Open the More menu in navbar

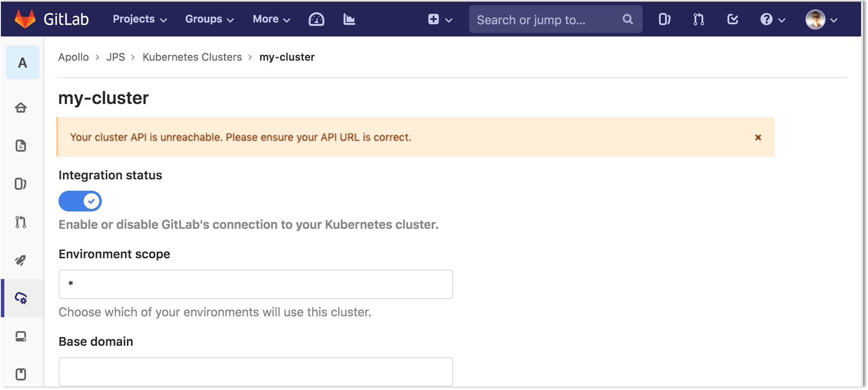tap(271, 19)
